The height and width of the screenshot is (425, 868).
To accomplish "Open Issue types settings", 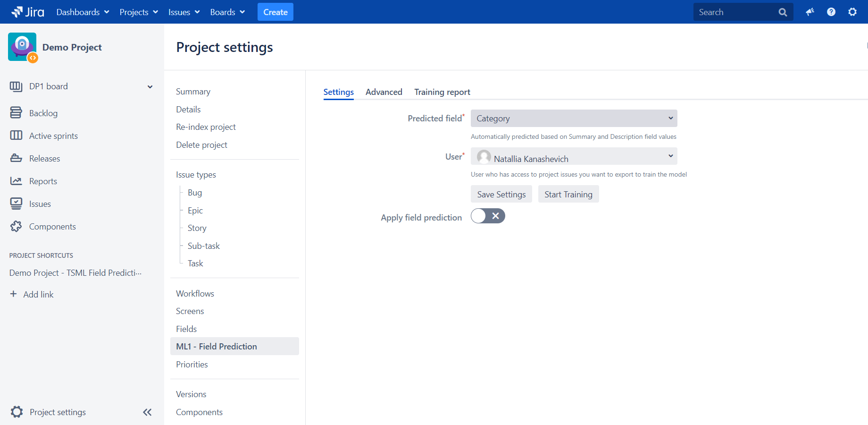I will point(196,175).
